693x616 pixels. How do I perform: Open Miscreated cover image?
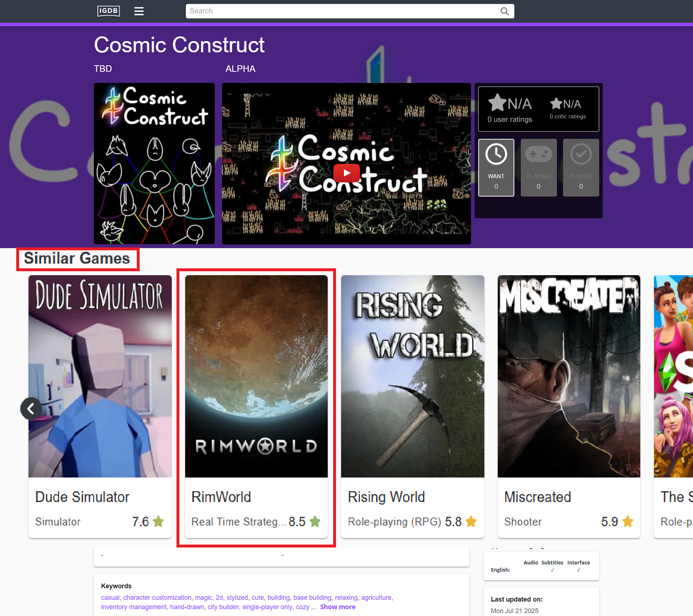(x=569, y=376)
